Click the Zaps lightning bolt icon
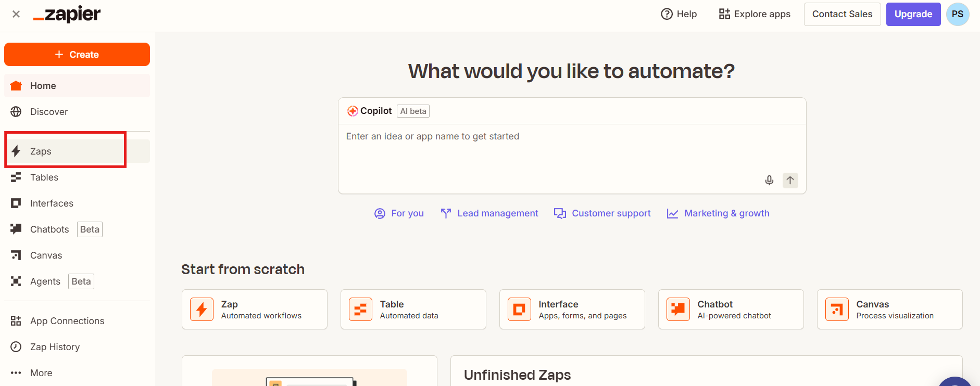The image size is (980, 386). click(16, 151)
